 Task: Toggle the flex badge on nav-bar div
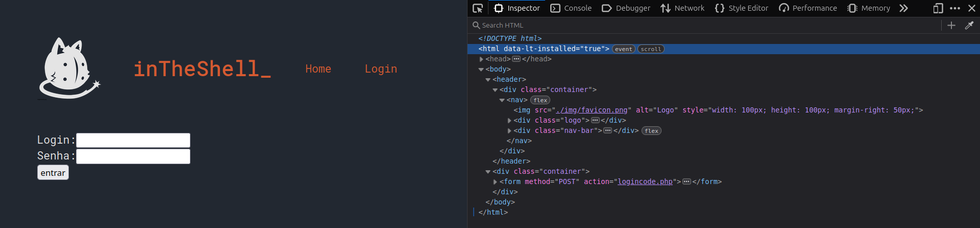(x=651, y=131)
